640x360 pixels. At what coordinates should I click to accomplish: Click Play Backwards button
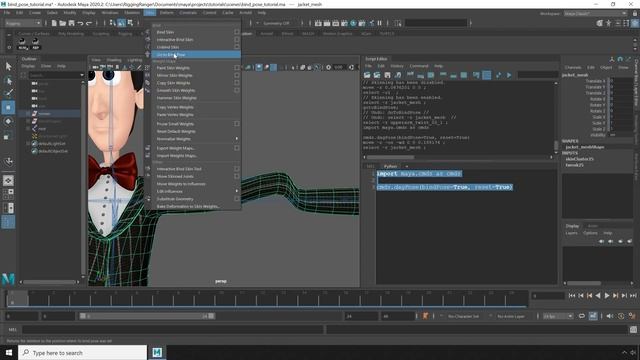click(598, 296)
